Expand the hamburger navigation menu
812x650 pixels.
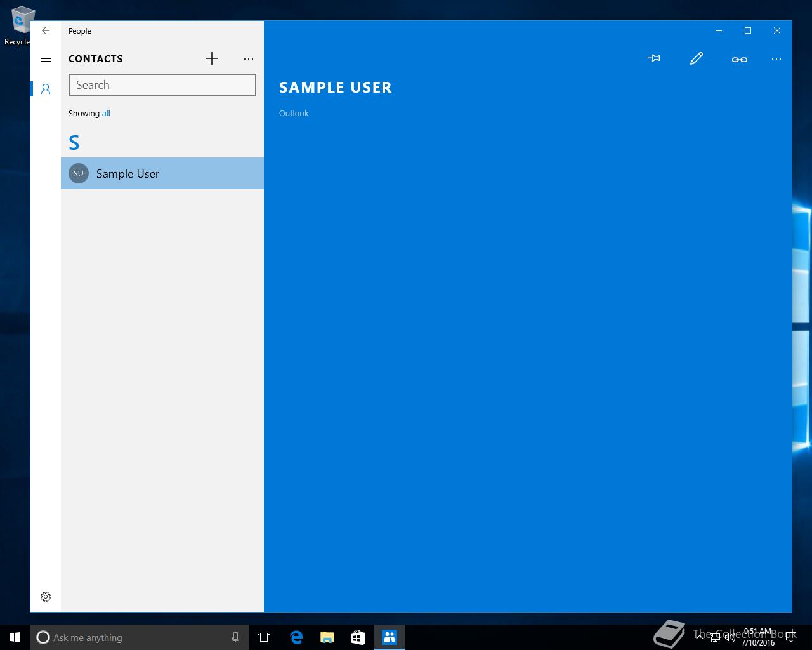(46, 59)
